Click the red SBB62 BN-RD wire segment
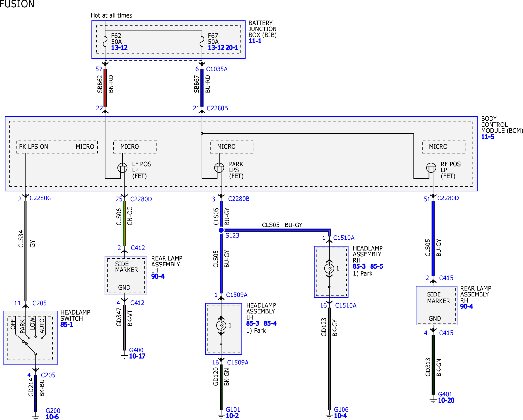Image resolution: width=523 pixels, height=420 pixels. tap(105, 88)
